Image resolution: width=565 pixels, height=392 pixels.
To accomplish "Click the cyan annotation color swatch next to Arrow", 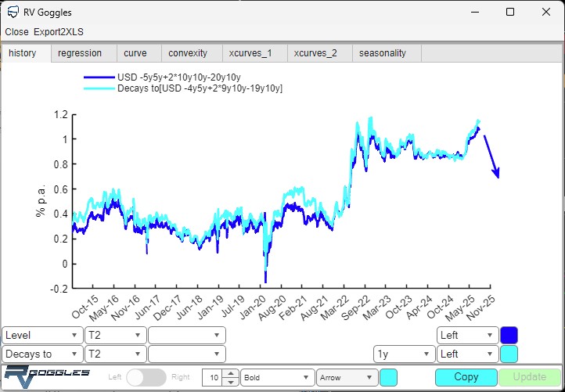I will [x=389, y=378].
